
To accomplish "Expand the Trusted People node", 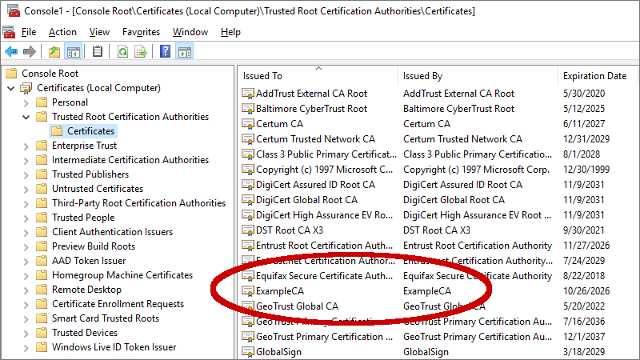I will (26, 219).
